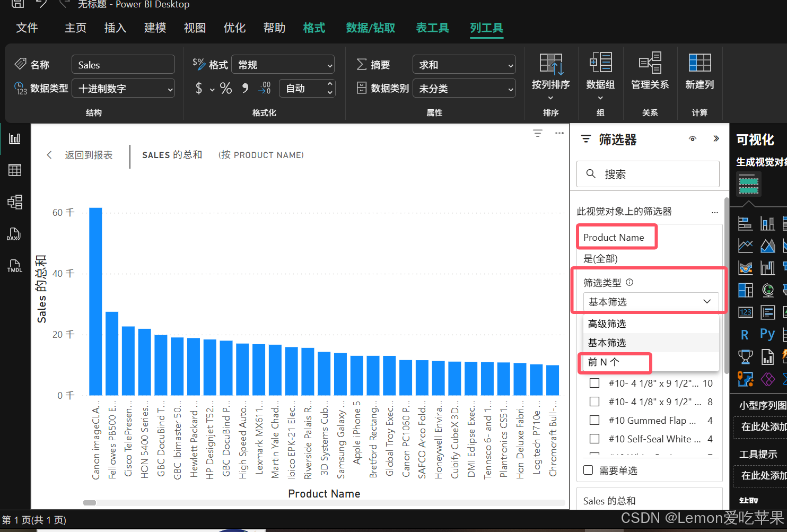Choose 高级筛选 option
This screenshot has width=787, height=532.
651,324
